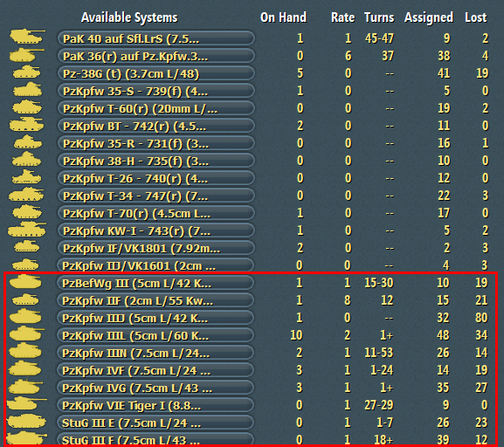Pick the PzKpfw T-70(r) (4.5cm L button
The height and width of the screenshot is (447, 504).
click(x=155, y=213)
